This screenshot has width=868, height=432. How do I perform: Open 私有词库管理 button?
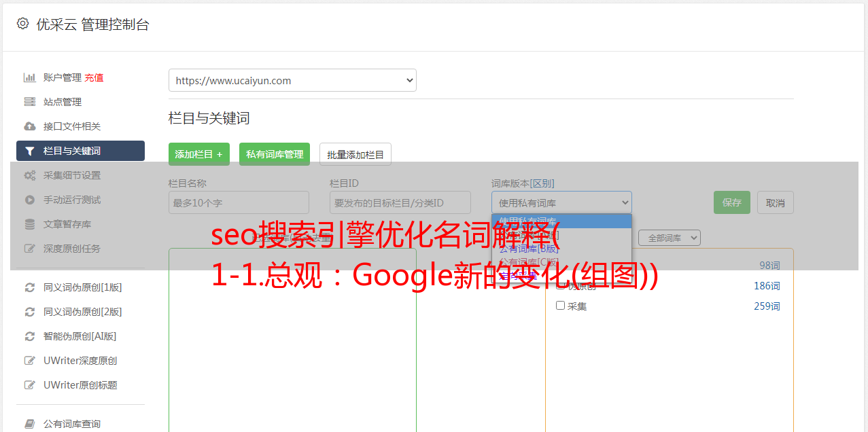click(x=275, y=154)
